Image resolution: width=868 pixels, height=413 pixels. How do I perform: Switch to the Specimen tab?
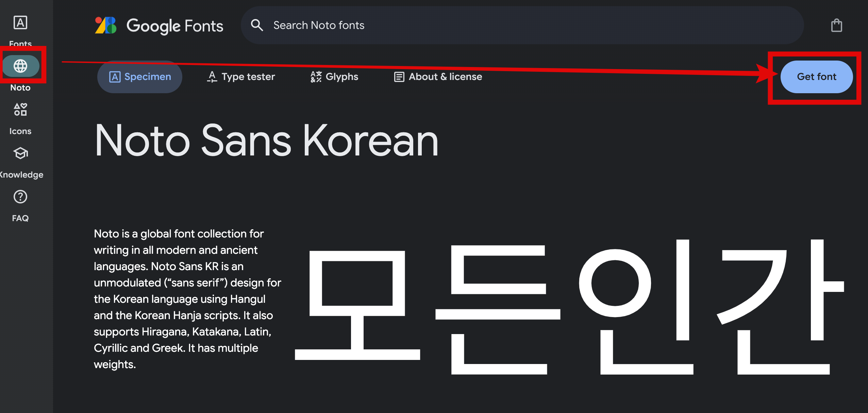(140, 77)
